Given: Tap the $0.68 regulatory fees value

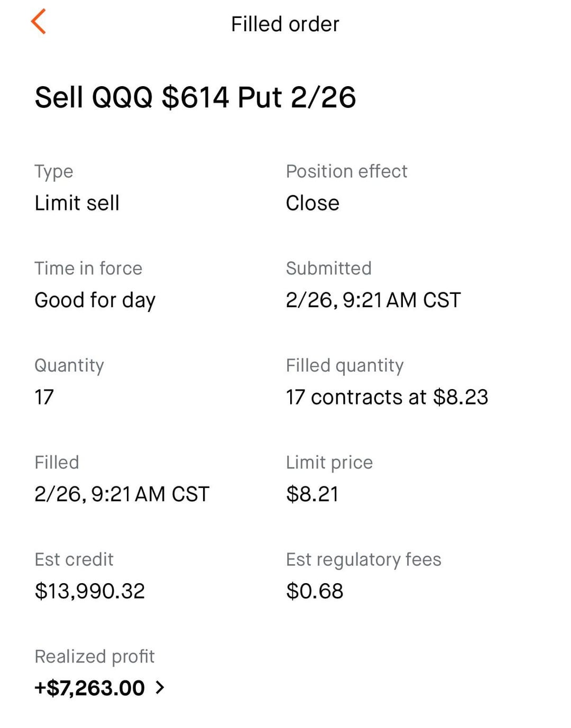Looking at the screenshot, I should pyautogui.click(x=315, y=591).
